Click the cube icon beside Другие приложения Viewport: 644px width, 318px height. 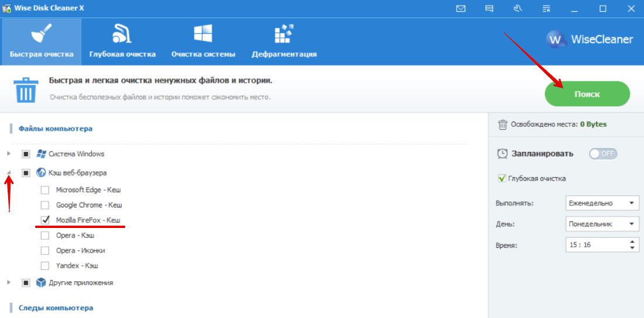40,283
